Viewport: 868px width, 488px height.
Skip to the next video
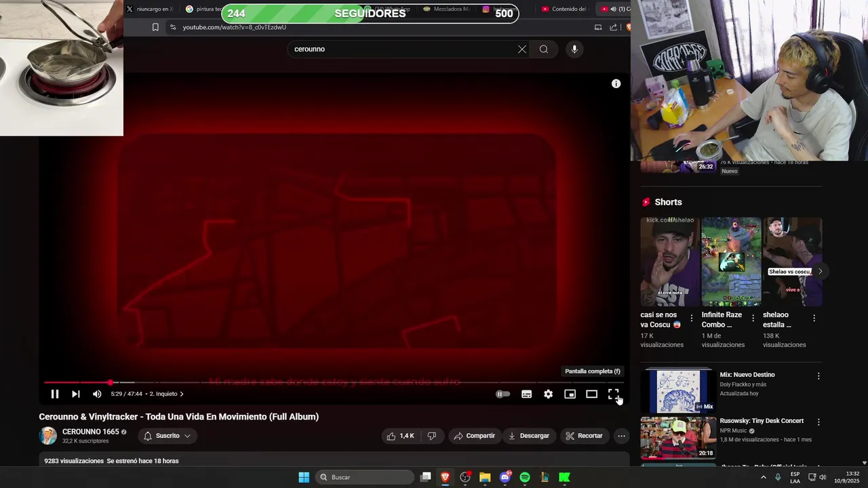(76, 394)
